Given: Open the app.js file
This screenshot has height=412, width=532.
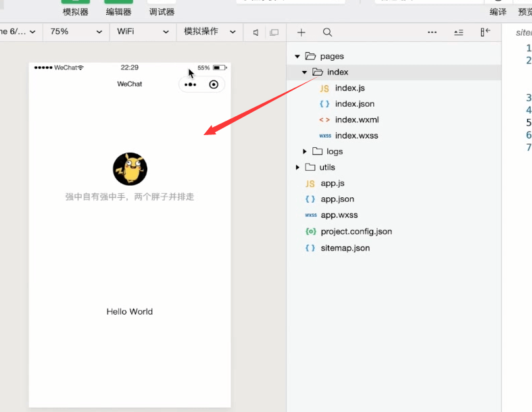Looking at the screenshot, I should [333, 183].
